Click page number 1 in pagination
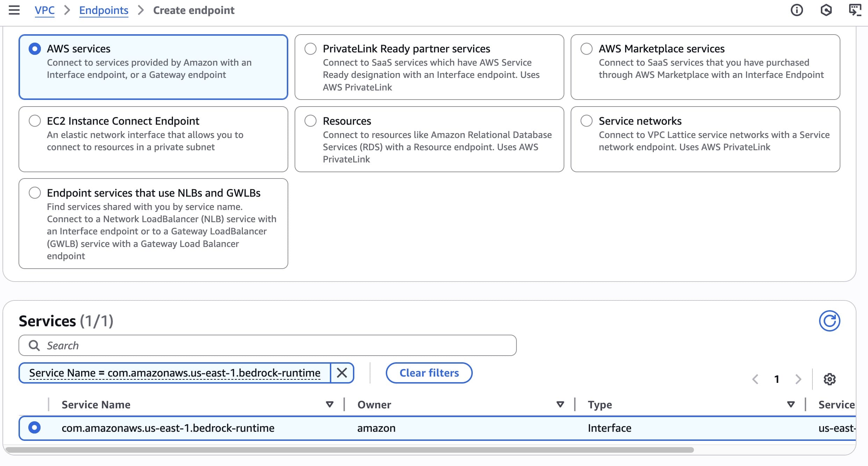The height and width of the screenshot is (466, 868). tap(776, 379)
